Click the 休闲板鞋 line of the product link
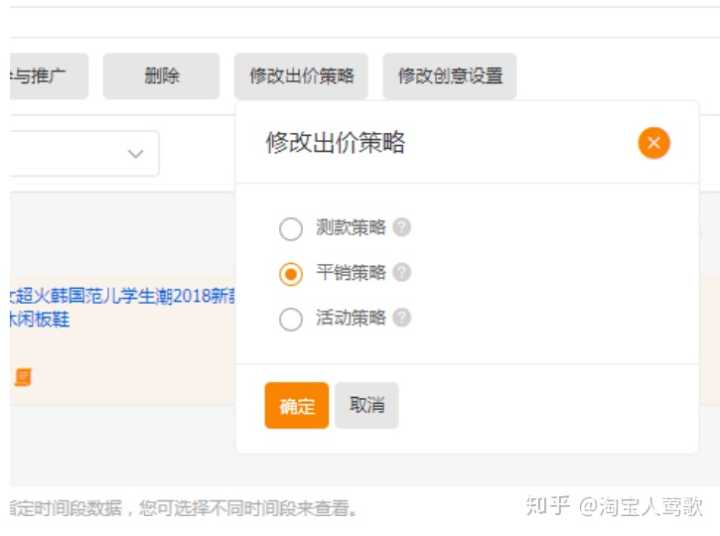Screen dimensions: 720x536 pos(40,321)
